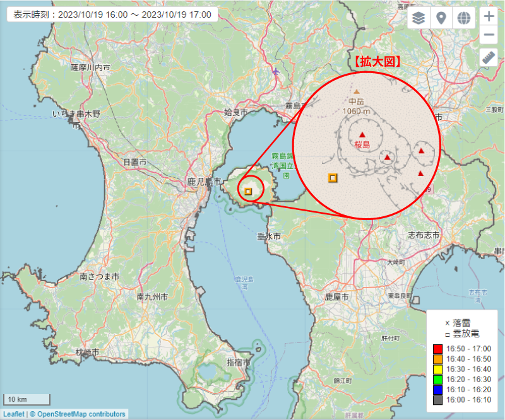505x420 pixels.
Task: Click the location pin marker button
Action: coord(441,18)
